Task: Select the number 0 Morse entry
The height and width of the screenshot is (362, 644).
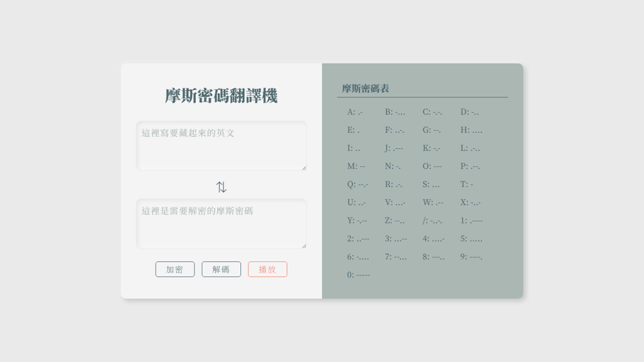Action: pyautogui.click(x=358, y=275)
